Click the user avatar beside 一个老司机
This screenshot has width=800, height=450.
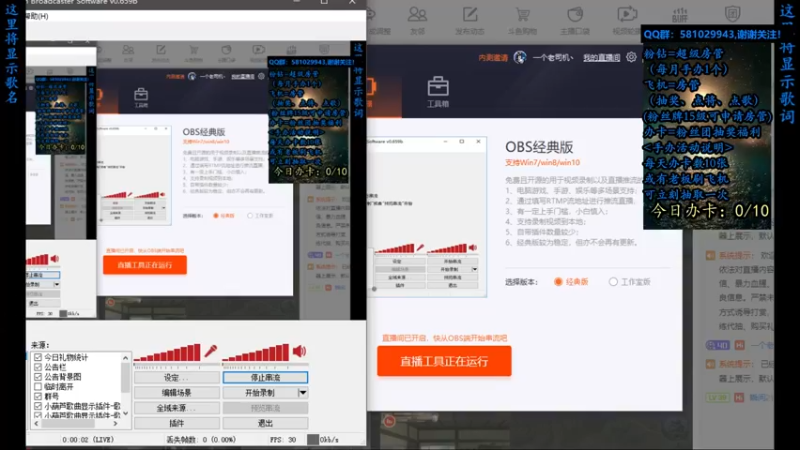520,57
